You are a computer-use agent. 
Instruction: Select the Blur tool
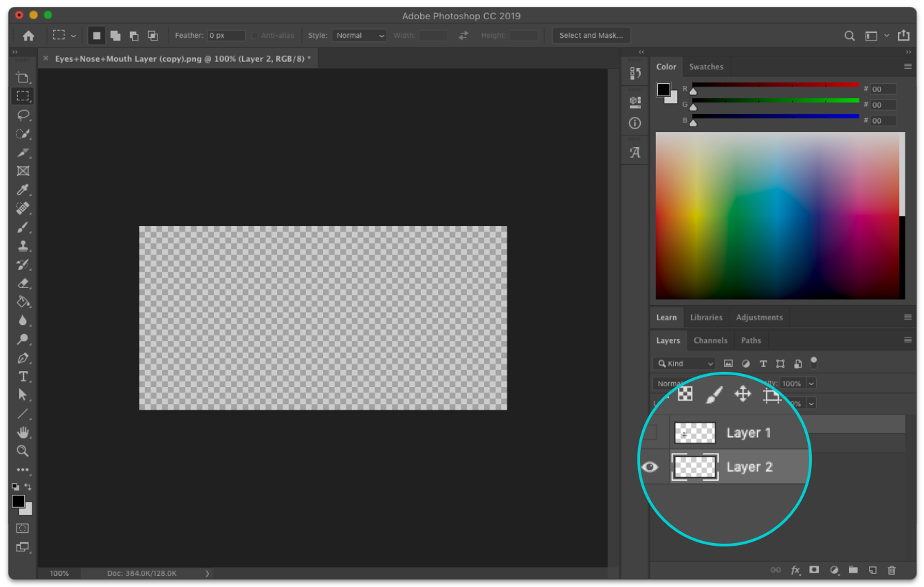point(23,320)
